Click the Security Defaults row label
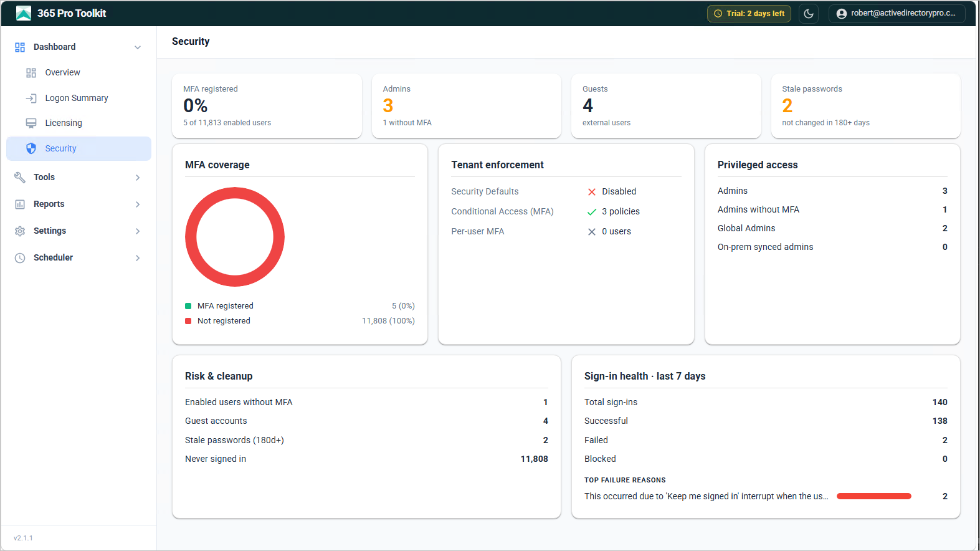The width and height of the screenshot is (980, 551). click(485, 192)
